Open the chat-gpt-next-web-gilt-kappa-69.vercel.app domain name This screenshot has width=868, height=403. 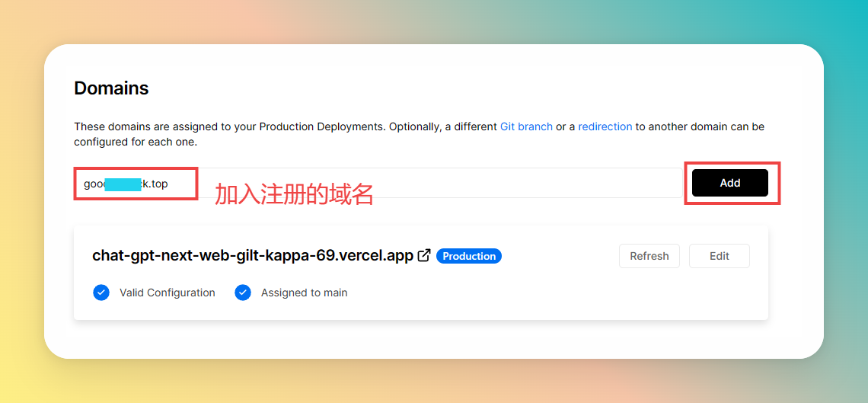[x=252, y=256]
